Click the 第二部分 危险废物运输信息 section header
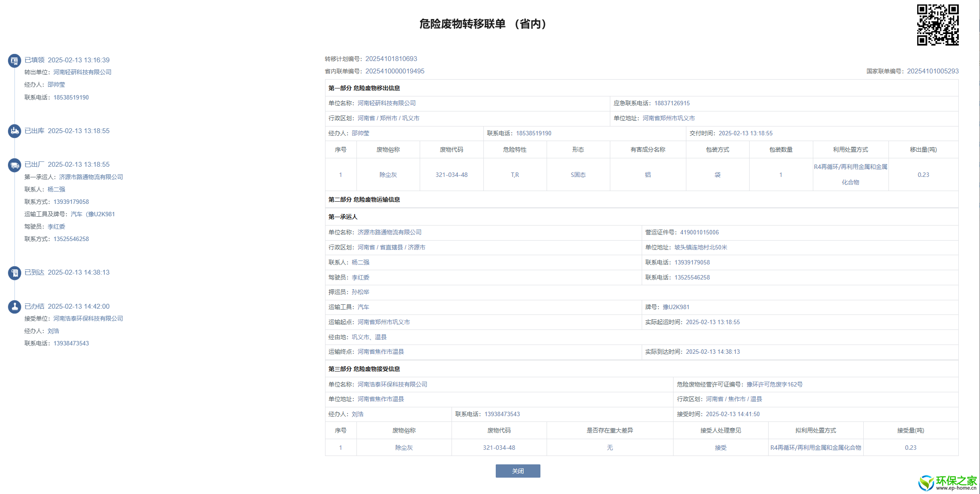This screenshot has height=494, width=980. (364, 199)
